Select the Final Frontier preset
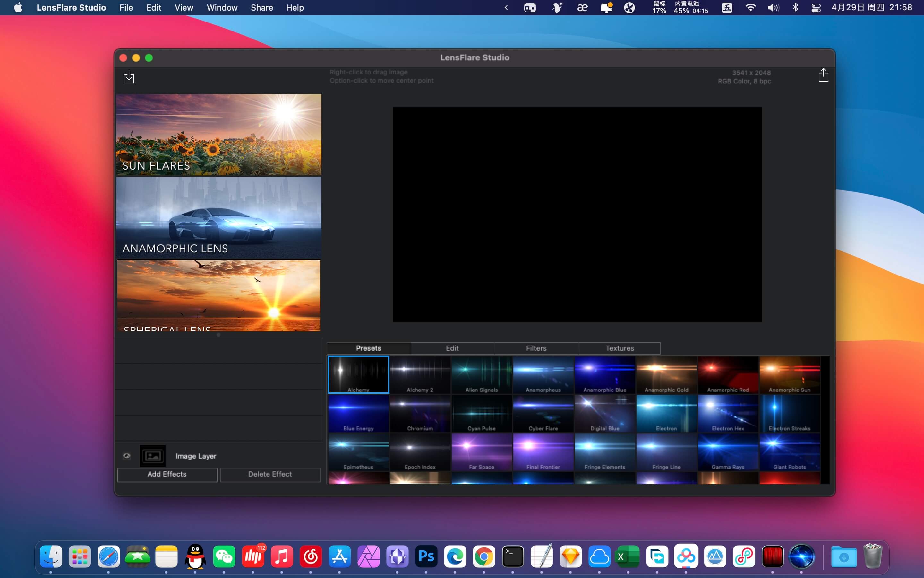The height and width of the screenshot is (578, 924). (x=543, y=452)
